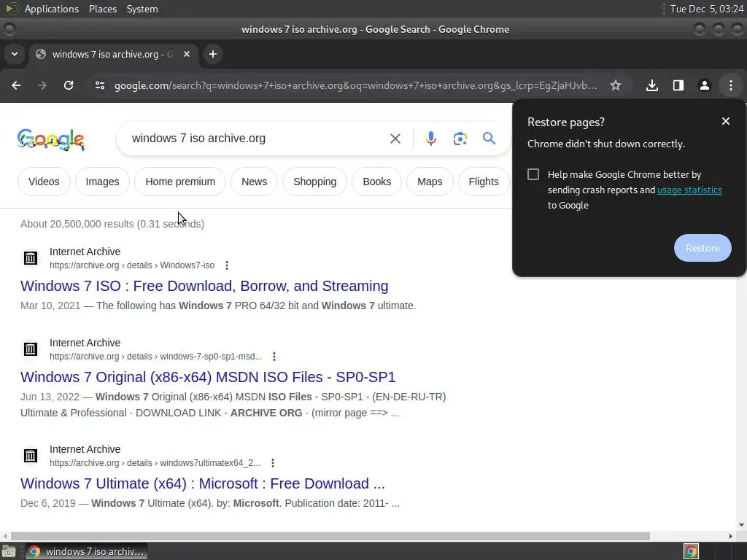Expand the tab search dropdown arrow
Viewport: 747px width, 560px height.
[x=15, y=54]
